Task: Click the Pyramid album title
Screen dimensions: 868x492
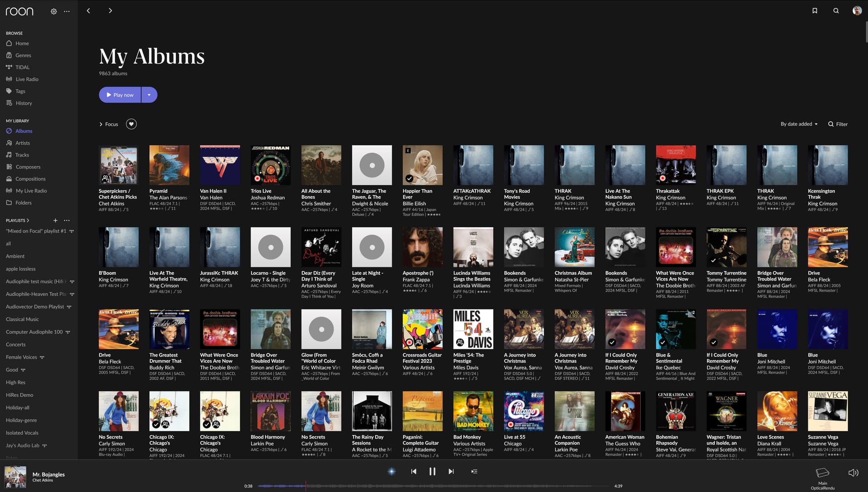Action: [158, 191]
